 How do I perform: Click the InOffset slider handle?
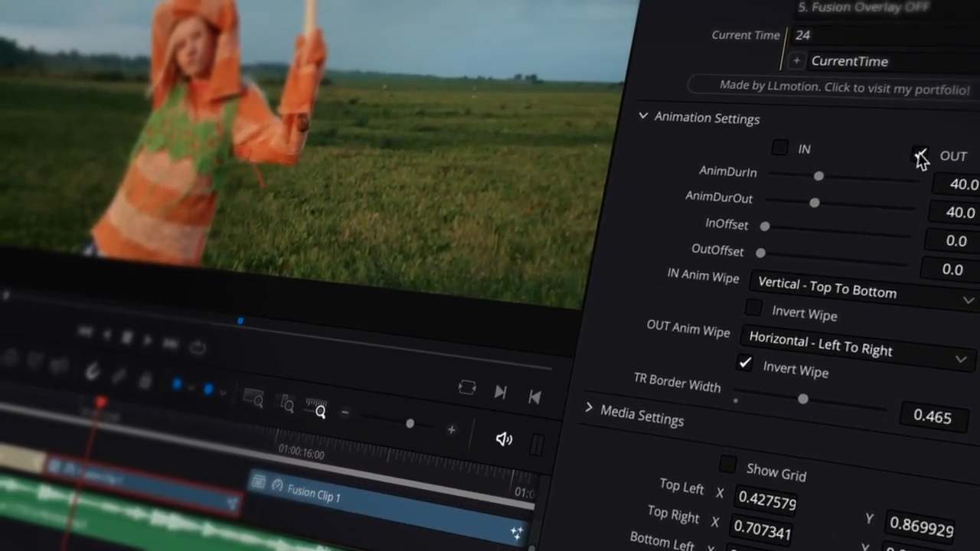(764, 226)
